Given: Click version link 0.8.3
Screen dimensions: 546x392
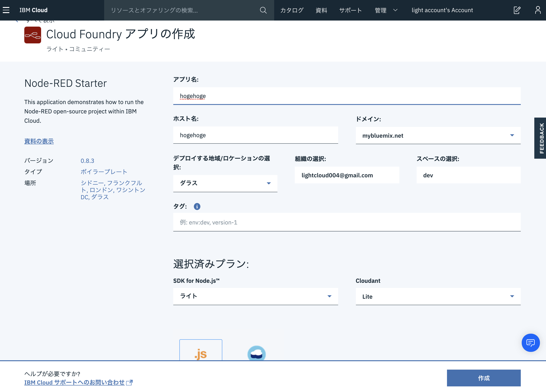Looking at the screenshot, I should [87, 161].
